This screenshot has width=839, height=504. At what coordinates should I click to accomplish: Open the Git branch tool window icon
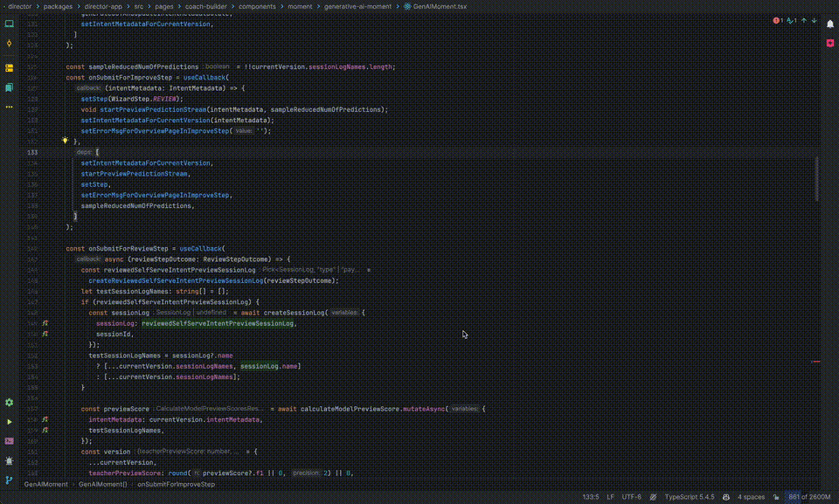pos(9,480)
